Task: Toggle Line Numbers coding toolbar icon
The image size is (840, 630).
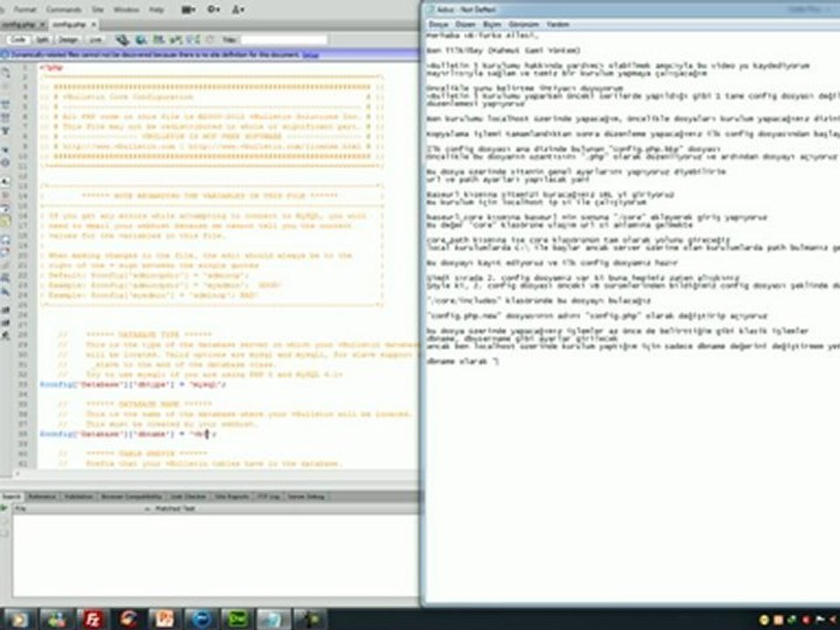Action: click(5, 183)
